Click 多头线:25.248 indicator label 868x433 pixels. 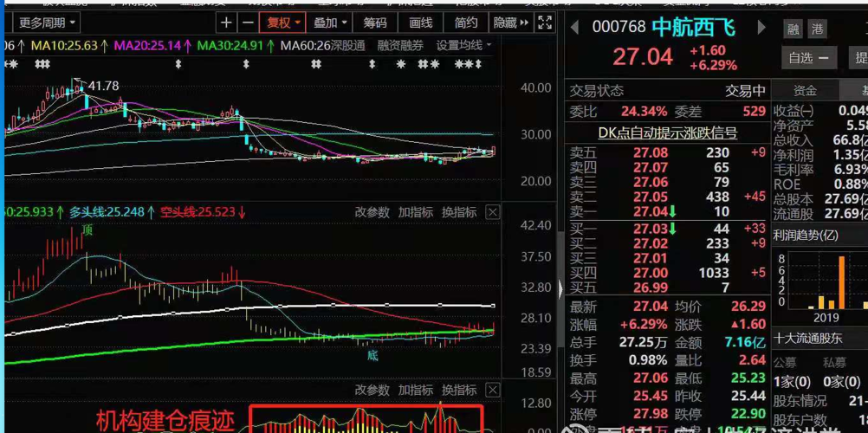[112, 212]
